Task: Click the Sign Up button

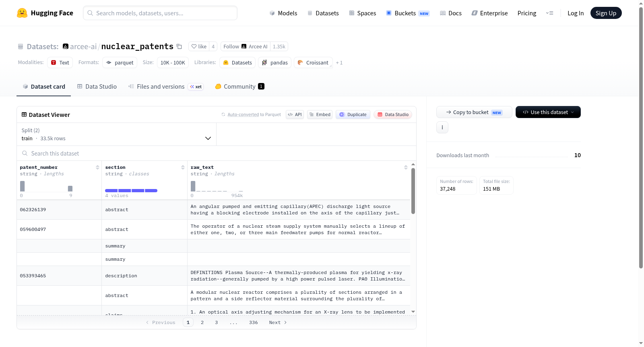Action: 606,13
